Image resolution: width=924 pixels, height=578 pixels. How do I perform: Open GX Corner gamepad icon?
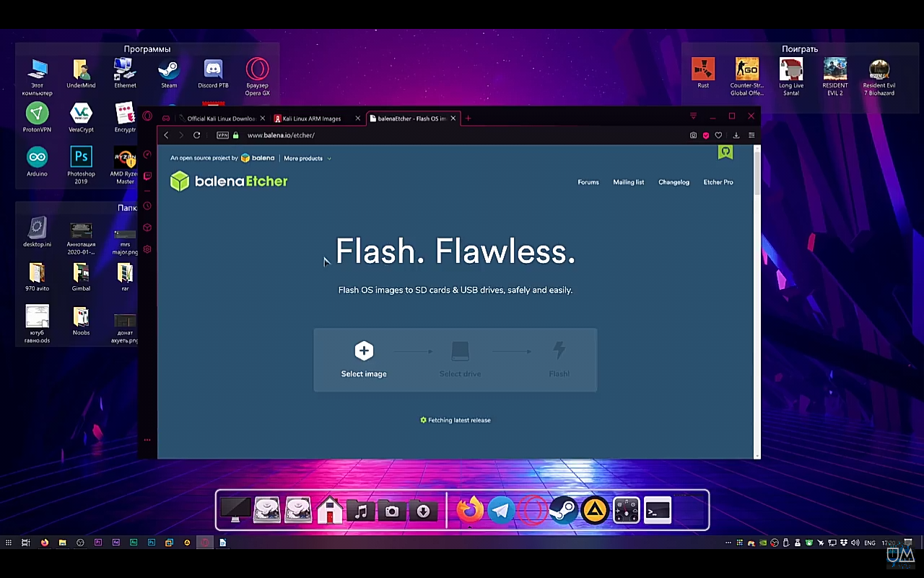pyautogui.click(x=166, y=118)
